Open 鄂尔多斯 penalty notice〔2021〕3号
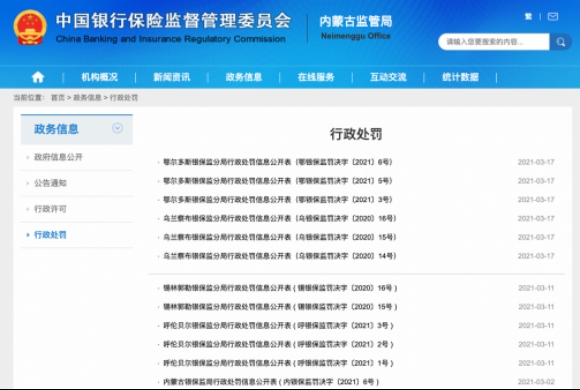 coord(278,200)
